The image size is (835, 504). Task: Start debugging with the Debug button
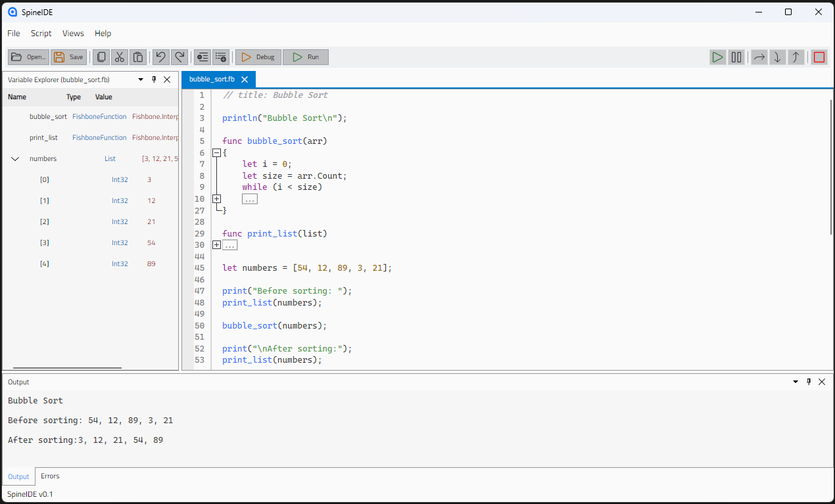(258, 57)
